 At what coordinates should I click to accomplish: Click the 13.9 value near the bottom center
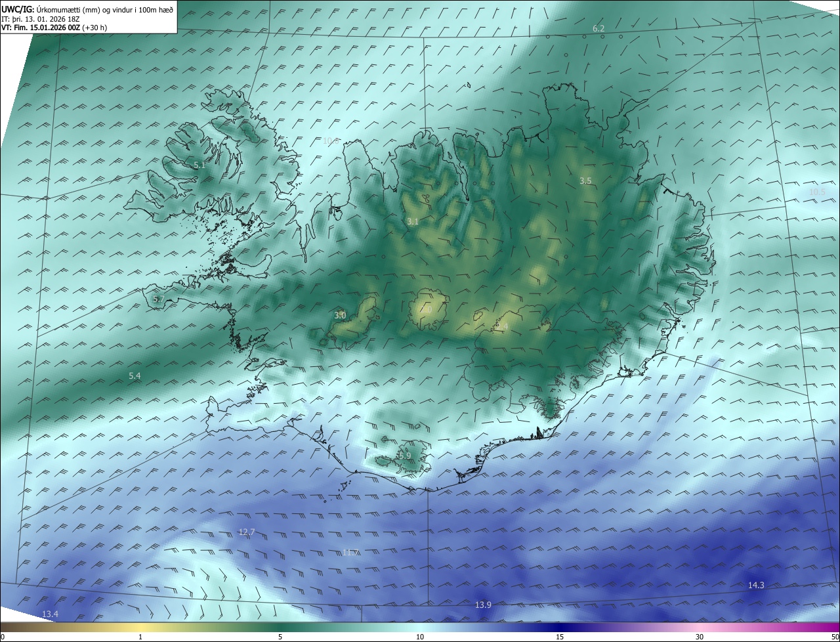point(483,605)
